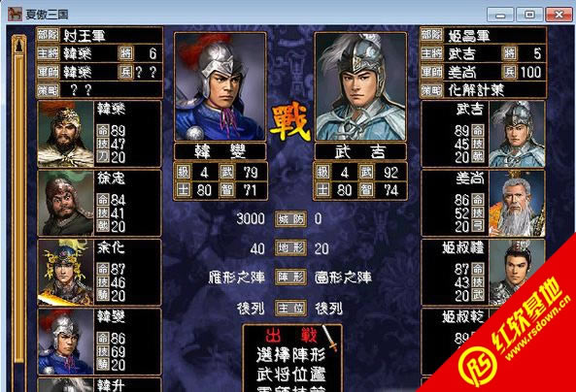Click the sword icon beside 出戰
The image size is (576, 392).
pyautogui.click(x=330, y=338)
